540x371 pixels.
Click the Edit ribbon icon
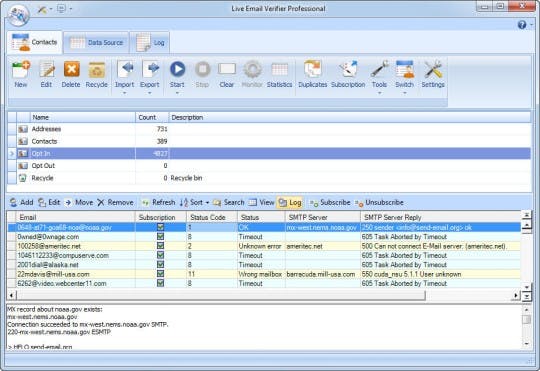[x=46, y=69]
